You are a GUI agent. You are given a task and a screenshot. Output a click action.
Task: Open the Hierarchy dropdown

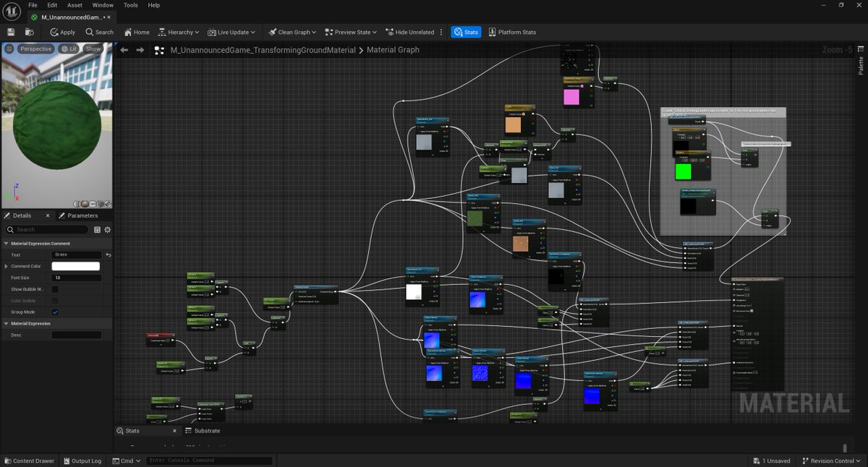click(178, 32)
